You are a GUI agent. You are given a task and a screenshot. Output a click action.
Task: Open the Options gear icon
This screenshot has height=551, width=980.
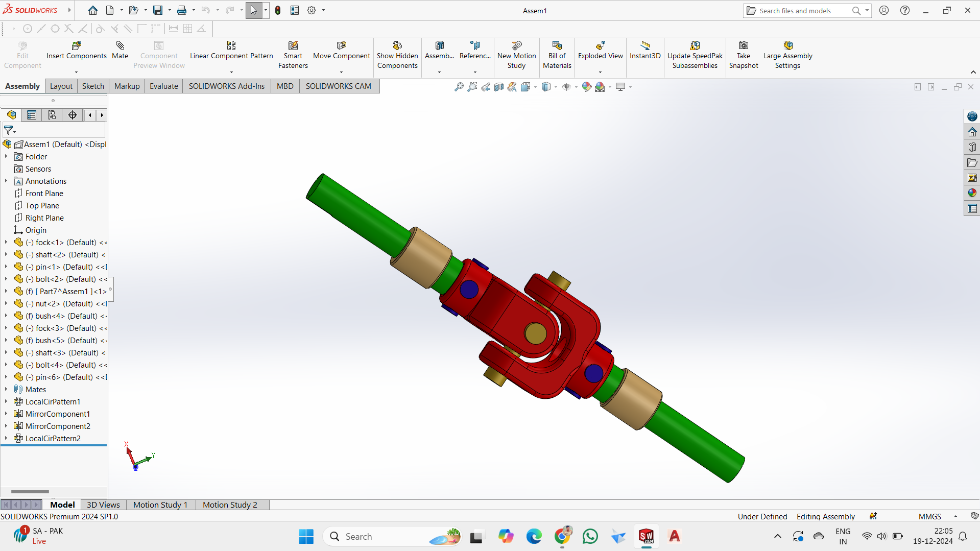pyautogui.click(x=312, y=10)
